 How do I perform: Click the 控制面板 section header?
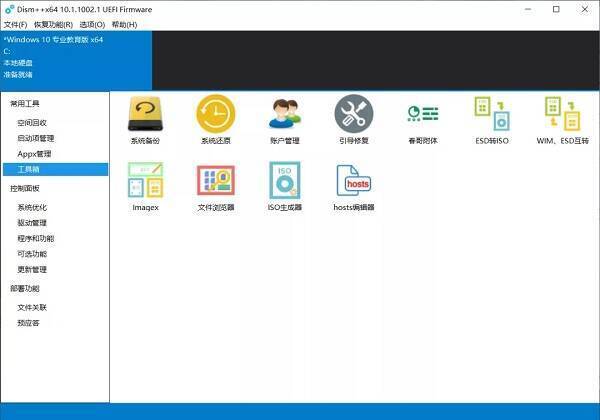point(24,188)
